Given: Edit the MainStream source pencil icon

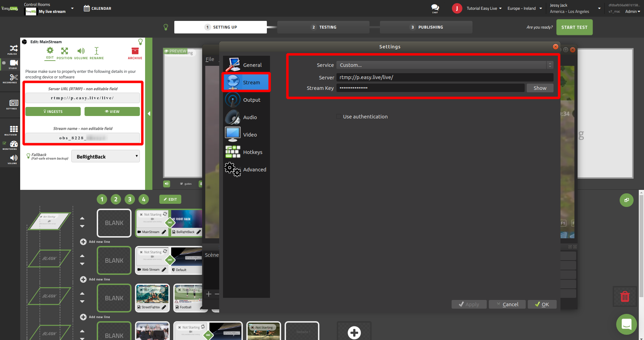Looking at the screenshot, I should coord(164,232).
